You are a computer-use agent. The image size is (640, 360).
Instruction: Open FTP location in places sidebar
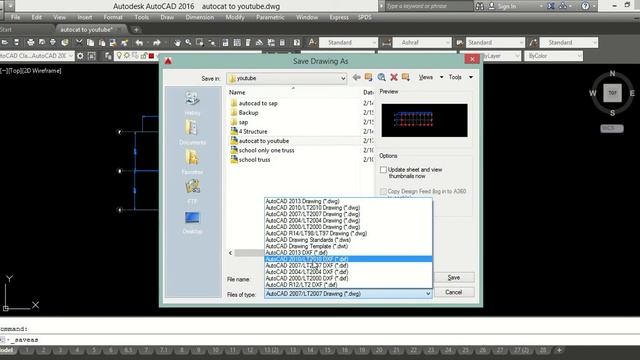[192, 192]
